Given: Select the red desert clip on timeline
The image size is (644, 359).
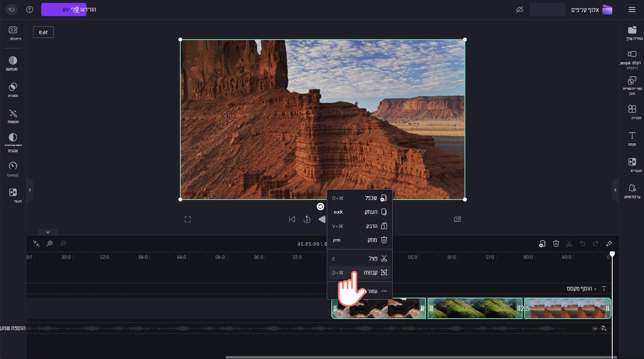Looking at the screenshot, I should pyautogui.click(x=567, y=308).
